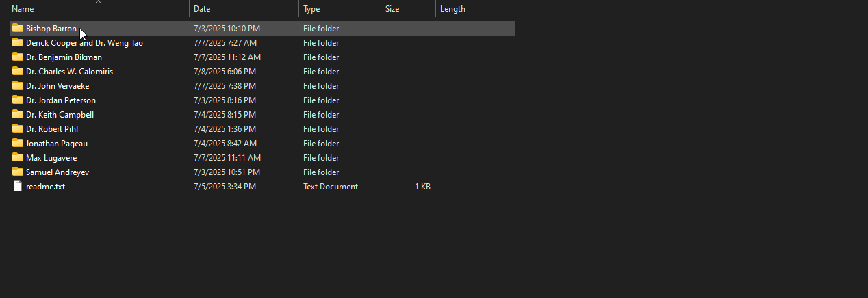Viewport: 868px width, 298px height.
Task: Click the Dr. Benjamin Bikman folder icon
Action: (18, 57)
